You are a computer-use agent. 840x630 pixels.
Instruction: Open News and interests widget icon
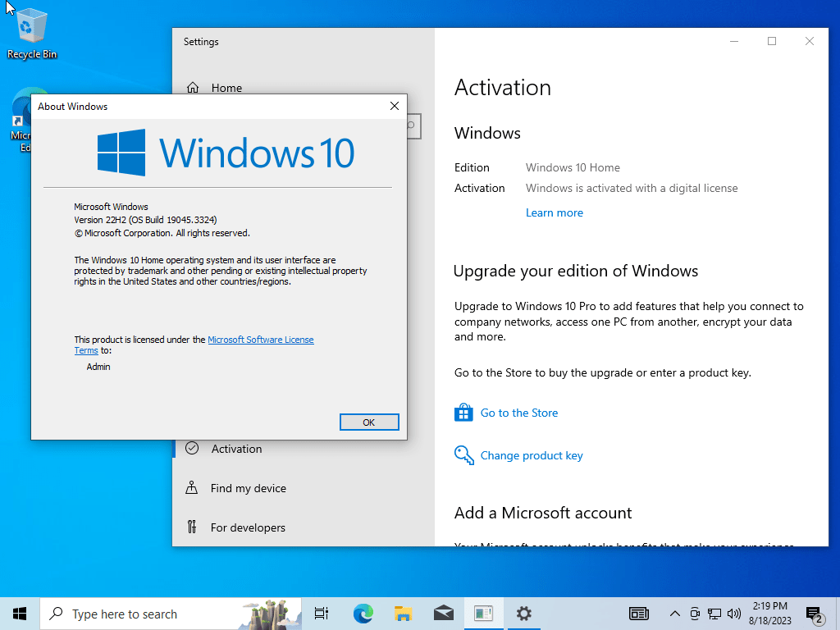tap(638, 614)
